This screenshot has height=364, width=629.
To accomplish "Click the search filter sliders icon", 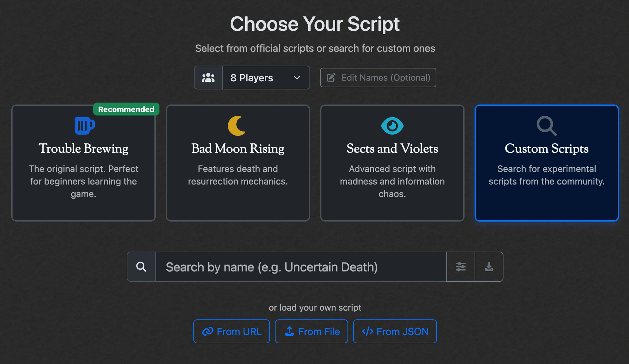I will pos(460,267).
